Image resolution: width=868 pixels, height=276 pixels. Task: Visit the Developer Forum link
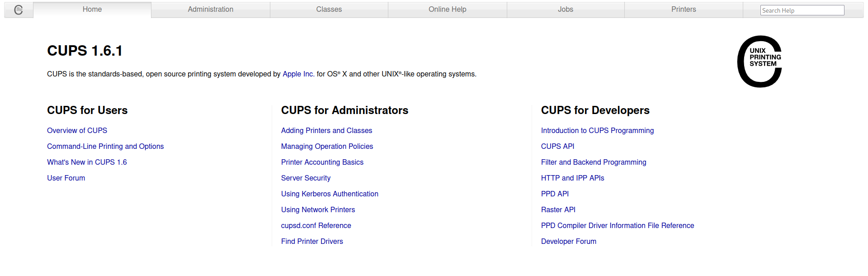[569, 242]
